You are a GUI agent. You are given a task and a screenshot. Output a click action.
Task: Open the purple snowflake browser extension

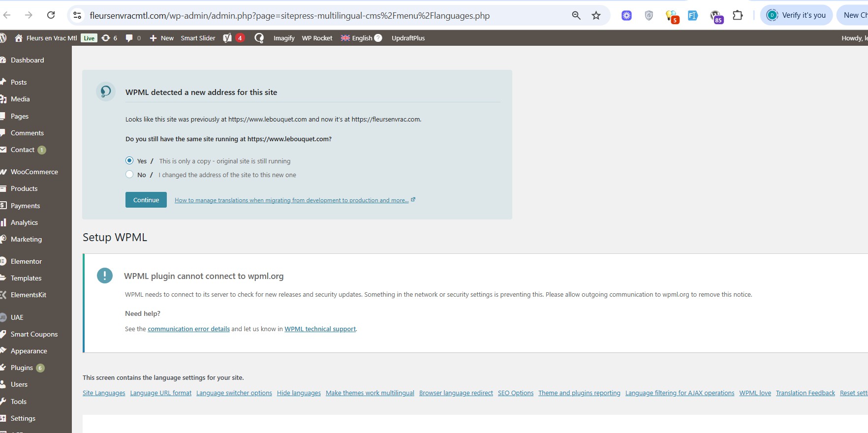click(626, 15)
